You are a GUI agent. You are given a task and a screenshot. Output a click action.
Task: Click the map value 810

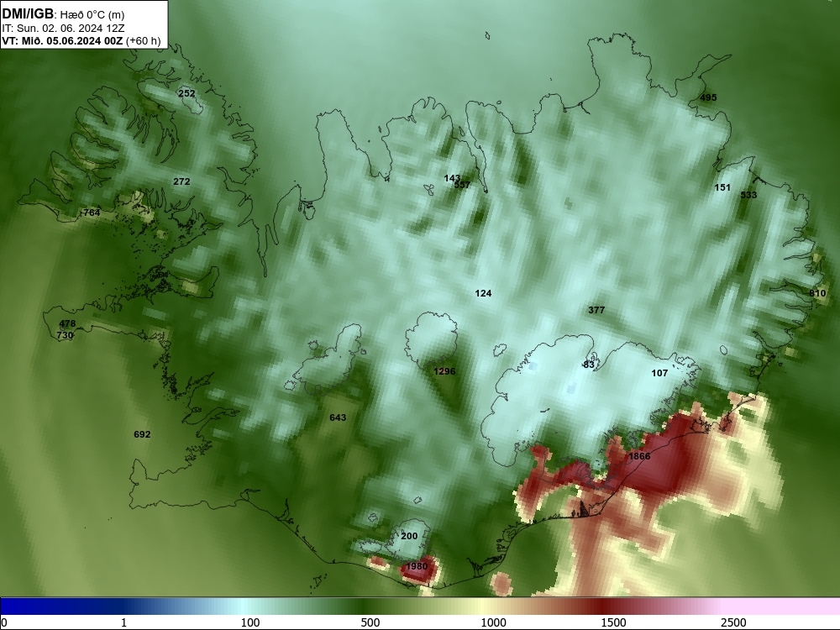pos(817,293)
